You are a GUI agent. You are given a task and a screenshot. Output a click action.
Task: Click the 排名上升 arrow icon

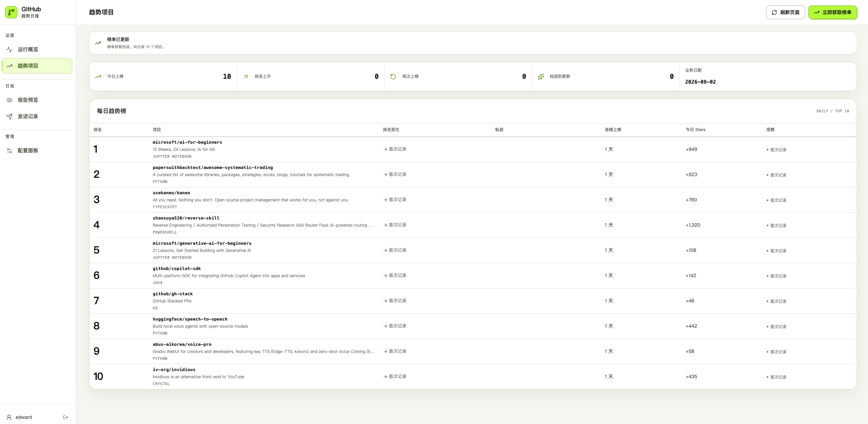(246, 76)
